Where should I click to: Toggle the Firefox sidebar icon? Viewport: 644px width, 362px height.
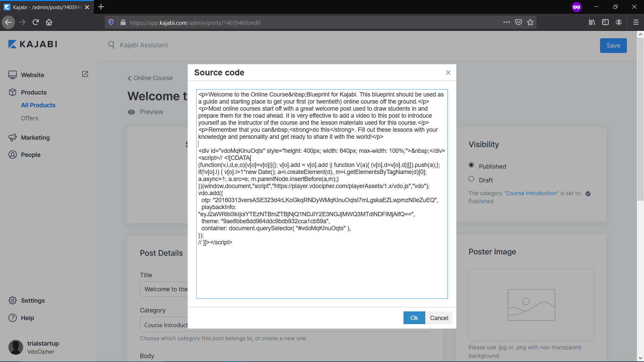click(x=605, y=22)
